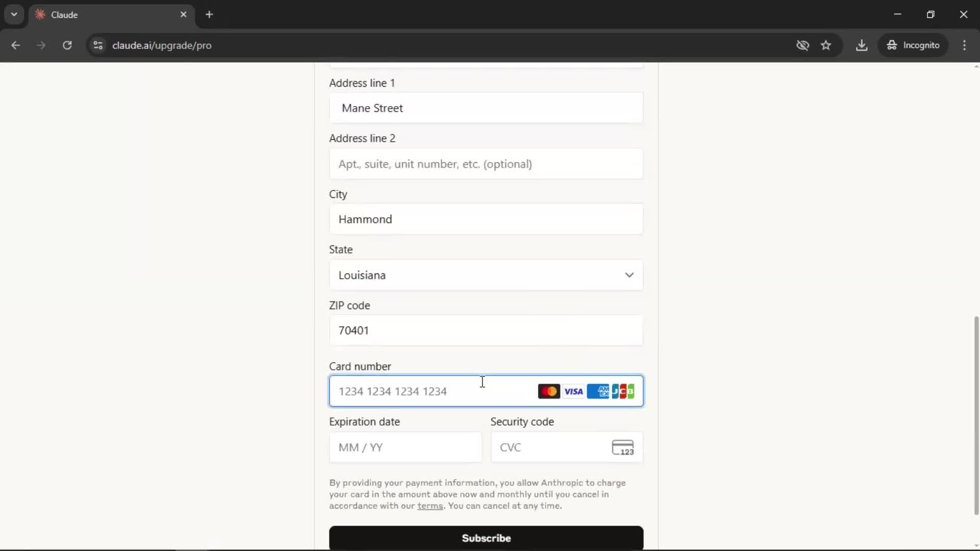The image size is (980, 551).
Task: Open the downloads icon
Action: (862, 45)
